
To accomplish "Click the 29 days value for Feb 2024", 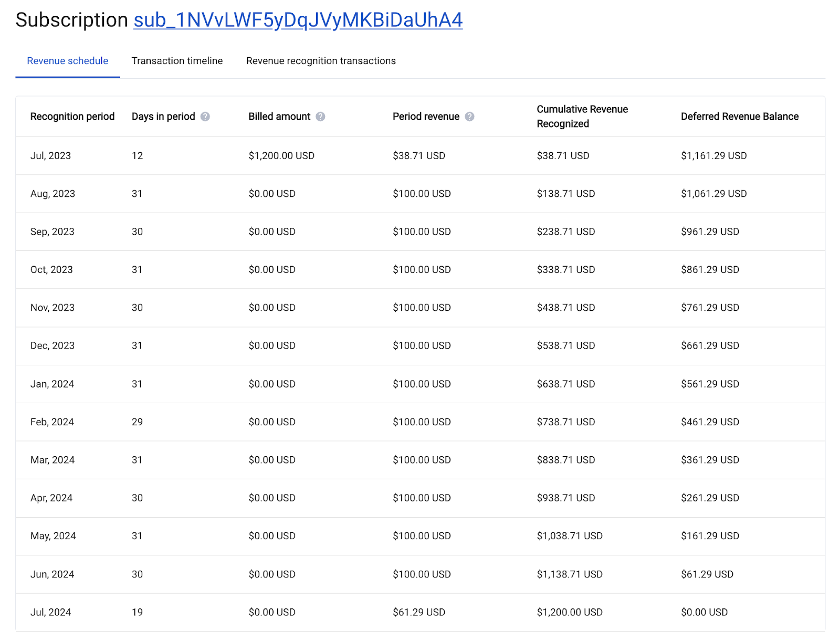I will (x=137, y=422).
